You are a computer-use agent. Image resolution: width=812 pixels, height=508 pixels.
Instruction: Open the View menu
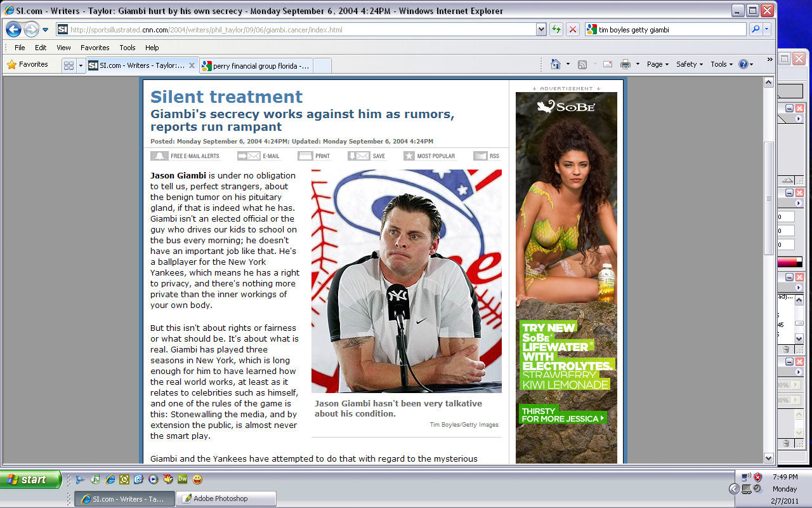point(63,48)
